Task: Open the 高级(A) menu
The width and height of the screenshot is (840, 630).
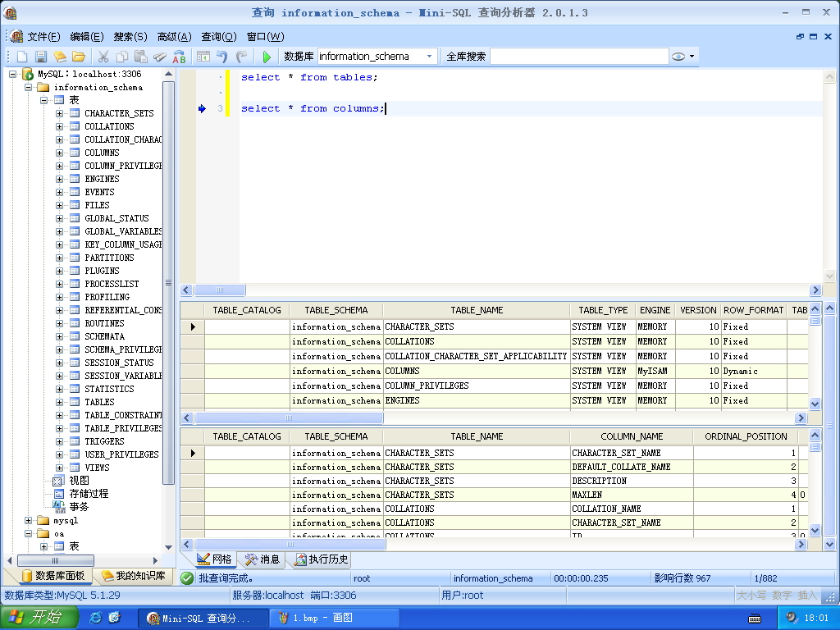Action: tap(174, 36)
